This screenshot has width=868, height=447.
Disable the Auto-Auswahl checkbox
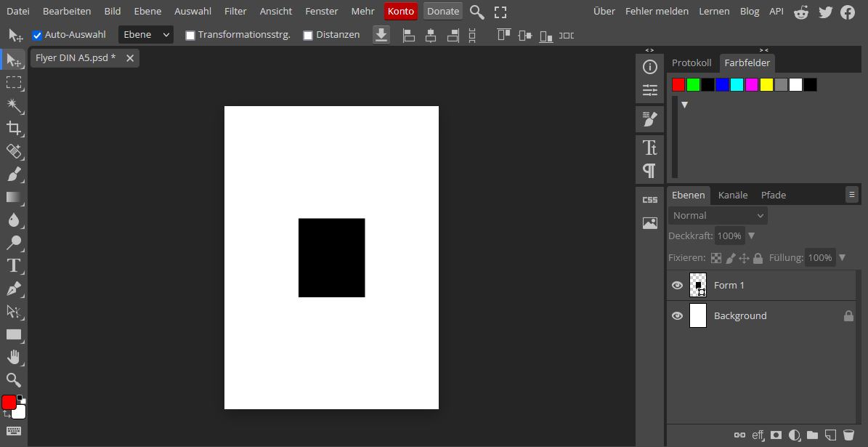tap(37, 35)
